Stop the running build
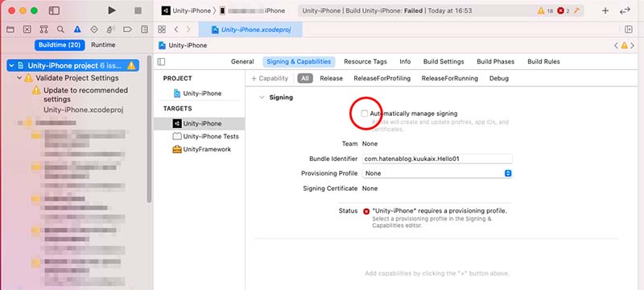644x290 pixels. 138,10
